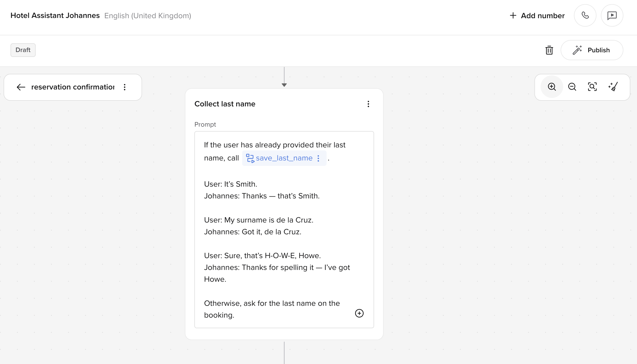Click the Collect last name heading
The height and width of the screenshot is (364, 637).
coord(225,104)
